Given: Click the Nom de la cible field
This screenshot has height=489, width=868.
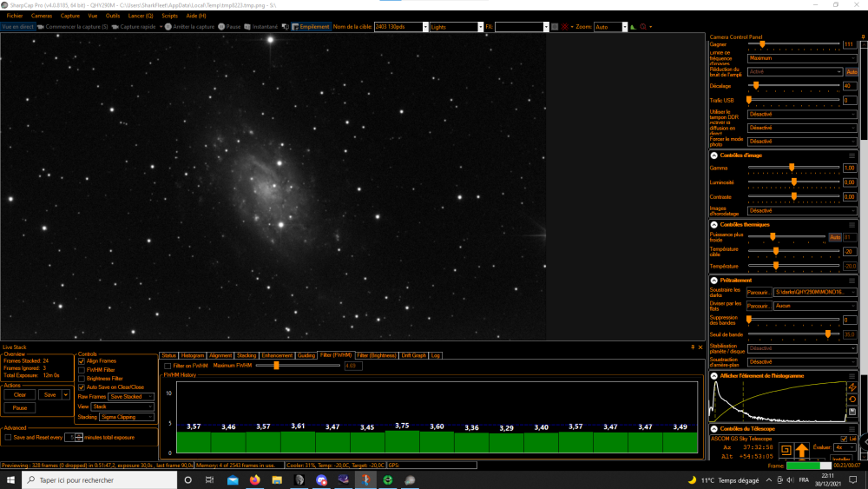Looking at the screenshot, I should coord(398,27).
